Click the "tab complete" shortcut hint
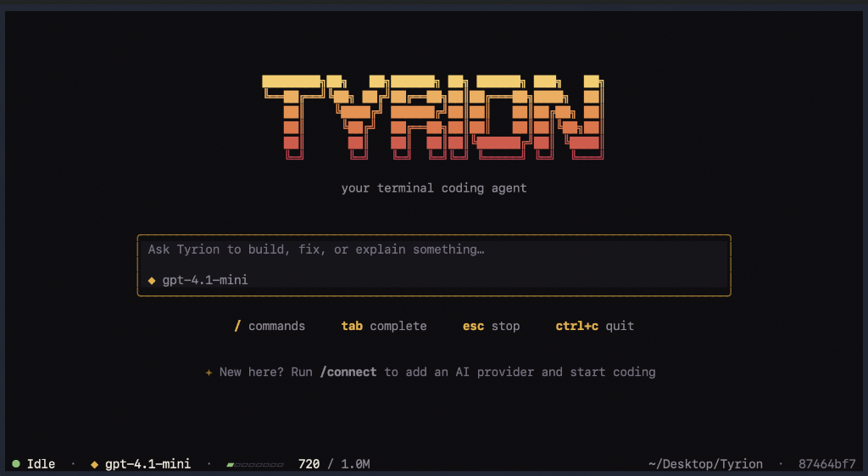Image resolution: width=868 pixels, height=476 pixels. pos(384,326)
